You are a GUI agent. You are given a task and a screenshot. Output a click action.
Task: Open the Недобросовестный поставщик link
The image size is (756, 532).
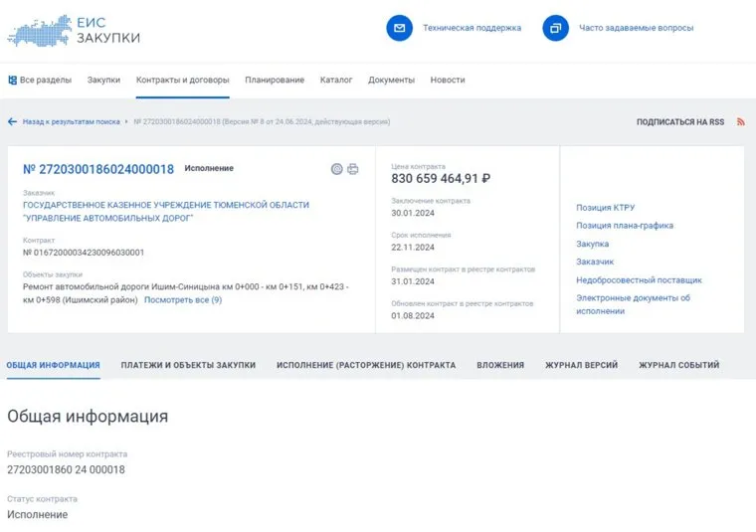click(638, 280)
